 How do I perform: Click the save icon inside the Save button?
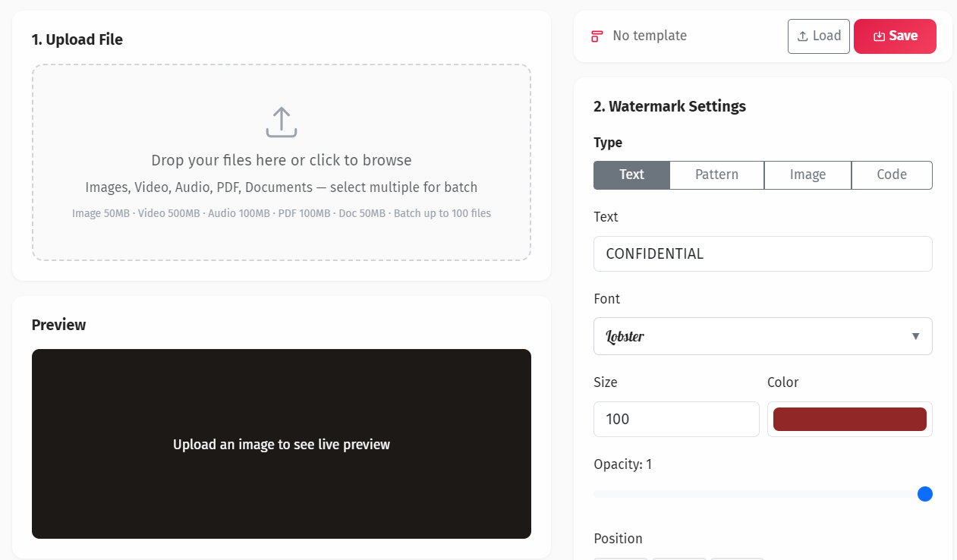(879, 36)
